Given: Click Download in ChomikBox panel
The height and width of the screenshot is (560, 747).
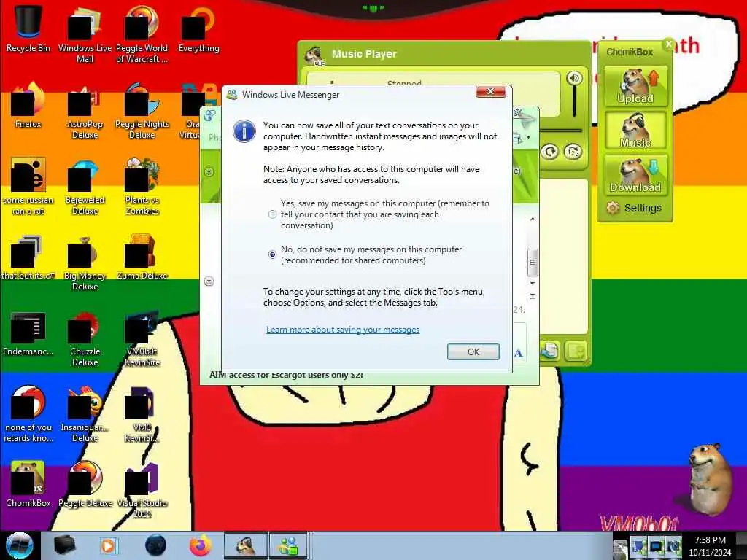Looking at the screenshot, I should point(635,175).
